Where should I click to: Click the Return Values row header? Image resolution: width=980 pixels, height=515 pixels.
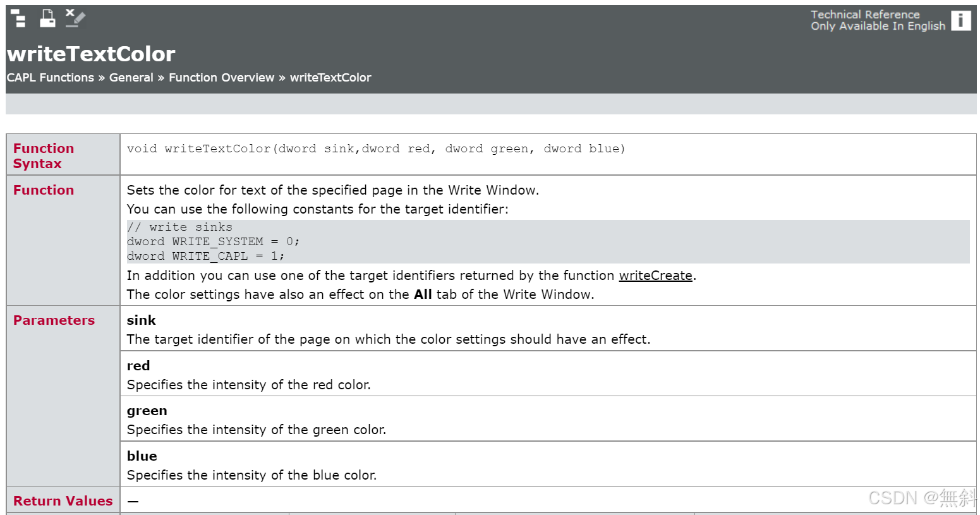(x=63, y=500)
